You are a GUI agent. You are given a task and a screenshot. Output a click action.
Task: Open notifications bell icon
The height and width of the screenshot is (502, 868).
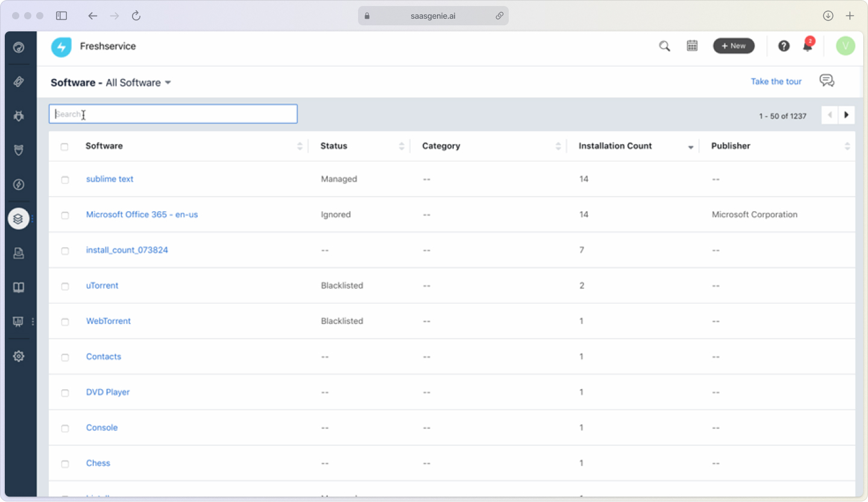(x=808, y=46)
